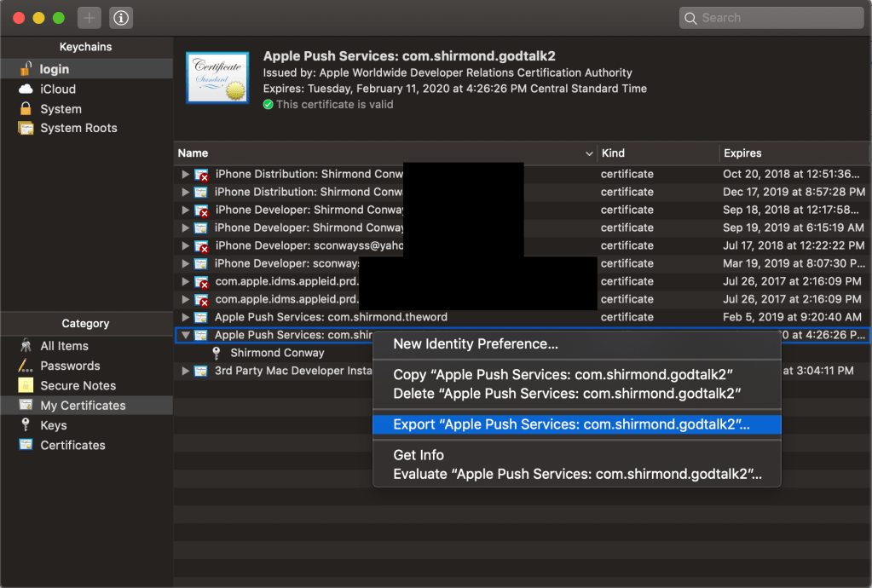Screen dimensions: 872x588
Task: Select the Keys category
Action: click(53, 425)
